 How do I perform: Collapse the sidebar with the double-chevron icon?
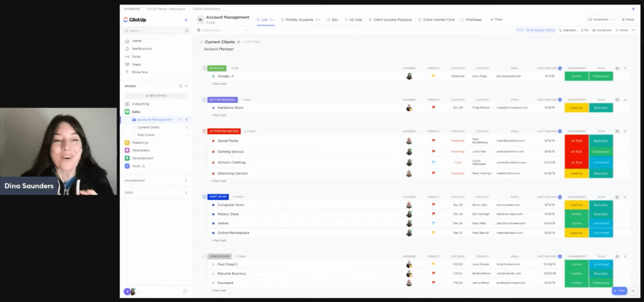click(x=186, y=20)
